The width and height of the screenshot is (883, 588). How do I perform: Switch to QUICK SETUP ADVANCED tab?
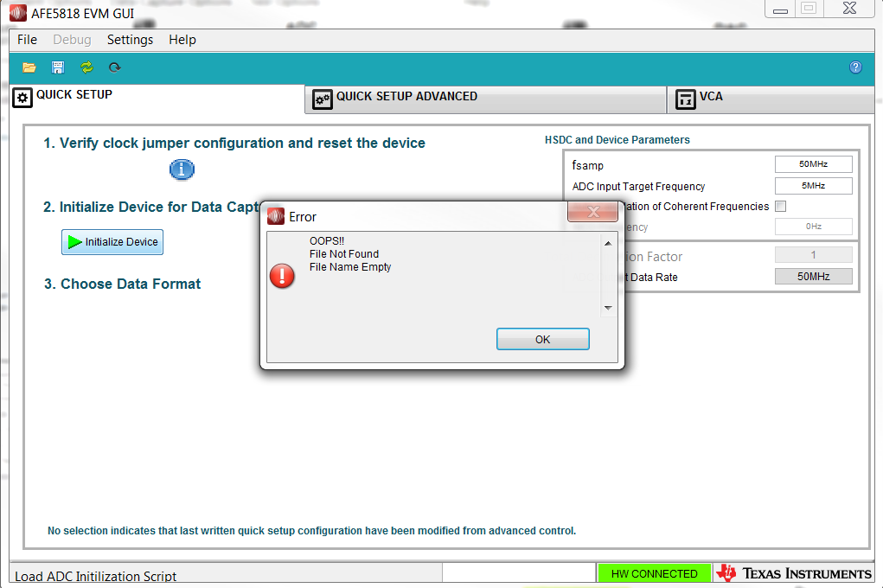[x=485, y=99]
